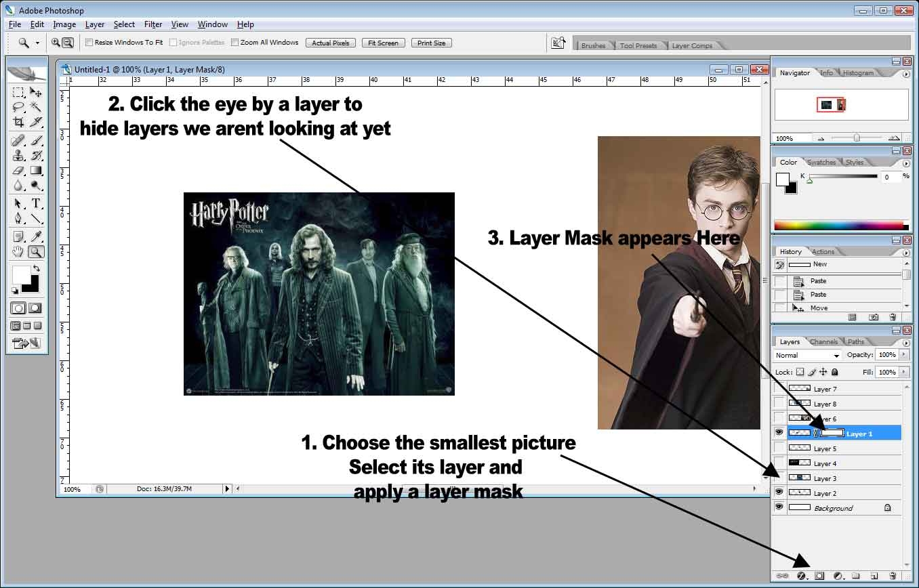Open the Color panel options menu arrow
Screen dimensions: 919x588
point(906,163)
